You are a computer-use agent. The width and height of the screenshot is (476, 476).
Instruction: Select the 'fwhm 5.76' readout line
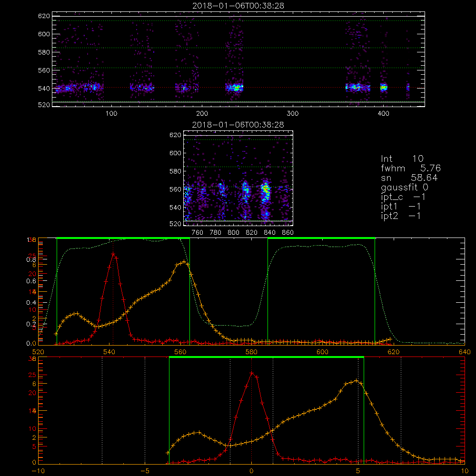[411, 168]
